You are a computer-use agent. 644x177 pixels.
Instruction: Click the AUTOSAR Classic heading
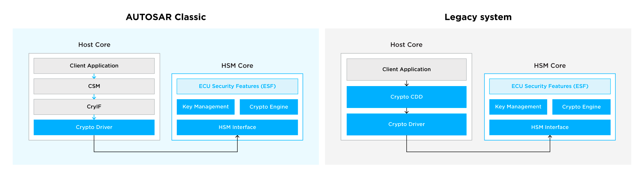point(166,17)
